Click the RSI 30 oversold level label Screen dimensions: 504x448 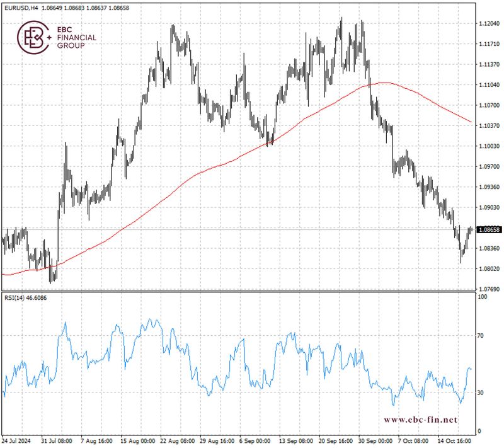point(480,393)
